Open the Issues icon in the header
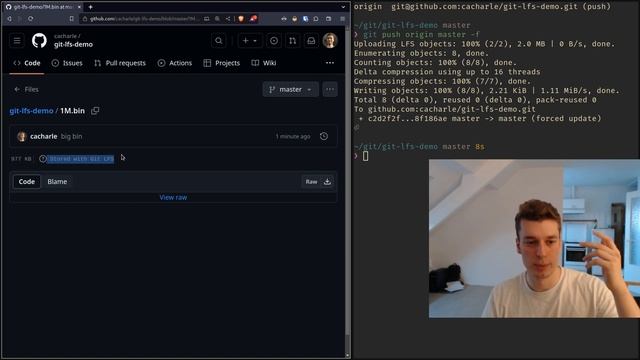Screen dimensions: 640x360 coord(274,41)
